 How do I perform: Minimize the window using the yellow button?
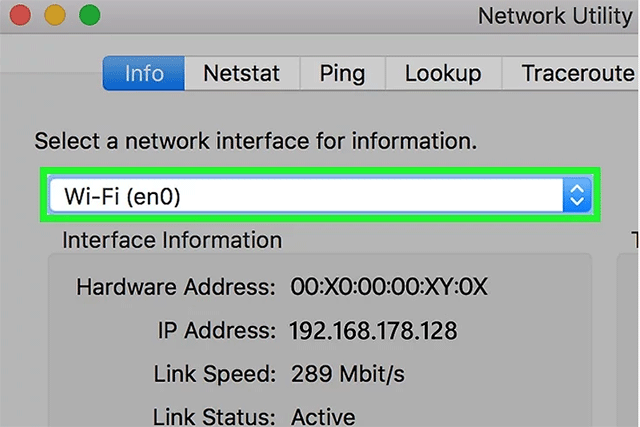55,15
